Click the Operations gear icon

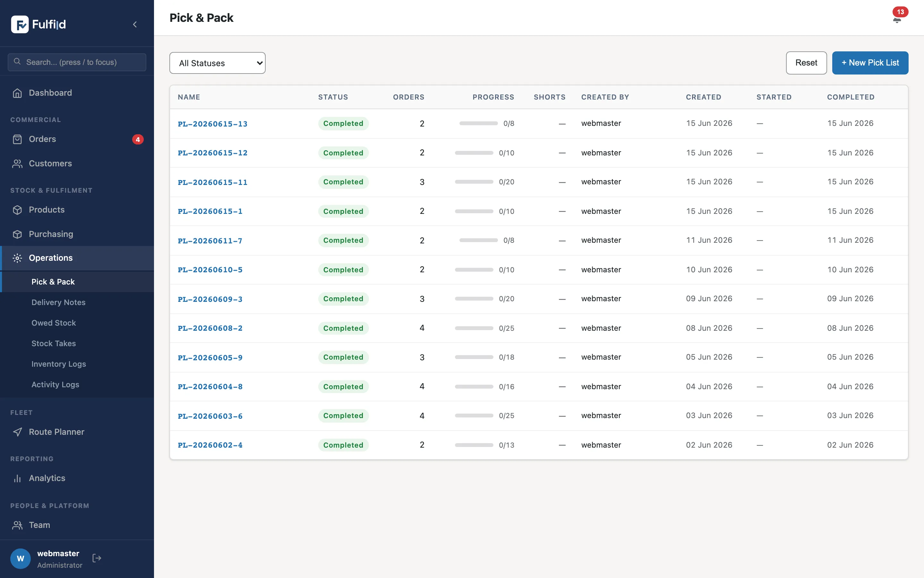tap(17, 258)
